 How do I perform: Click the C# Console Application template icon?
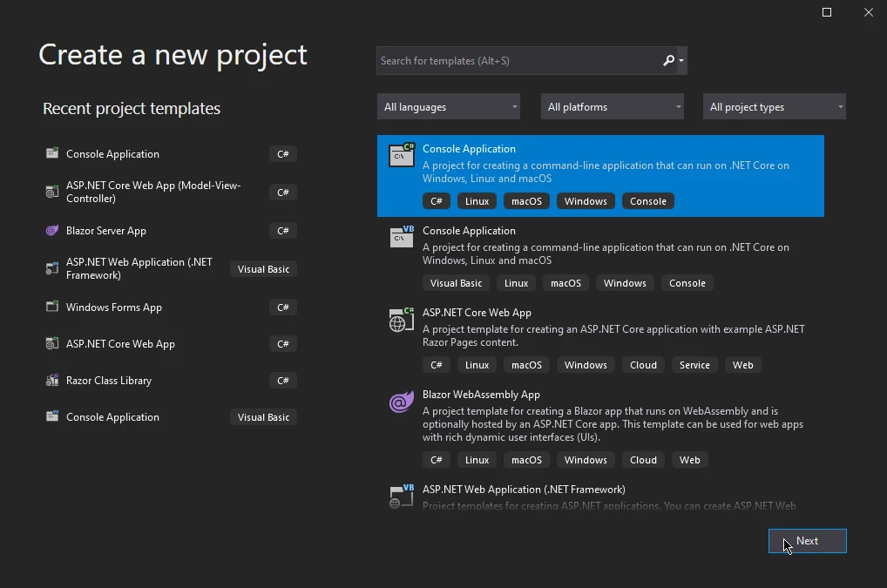point(401,155)
